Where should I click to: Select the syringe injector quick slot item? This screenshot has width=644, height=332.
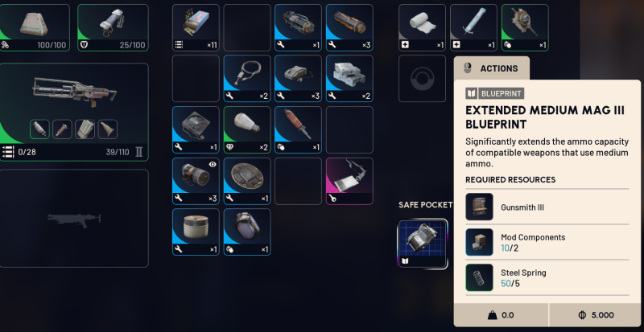click(x=473, y=27)
